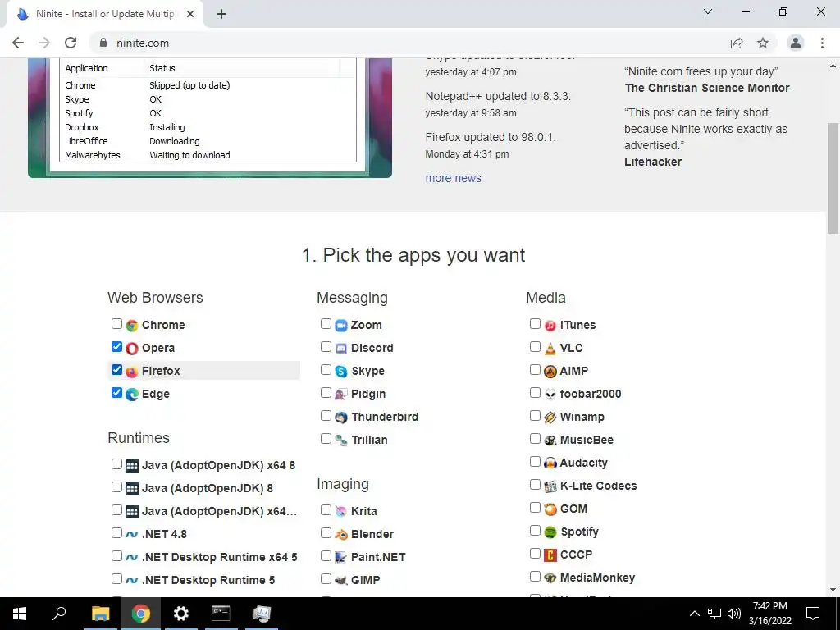840x630 pixels.
Task: Click the Trillian app label
Action: pyautogui.click(x=370, y=441)
